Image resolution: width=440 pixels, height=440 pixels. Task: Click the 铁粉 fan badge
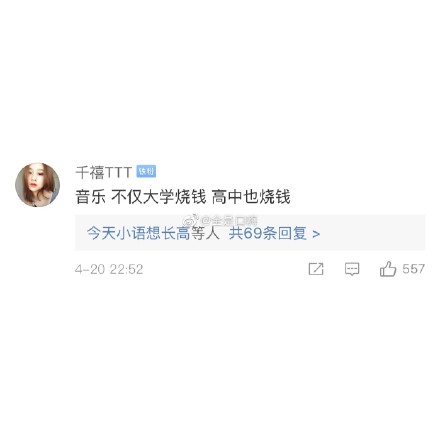[146, 172]
